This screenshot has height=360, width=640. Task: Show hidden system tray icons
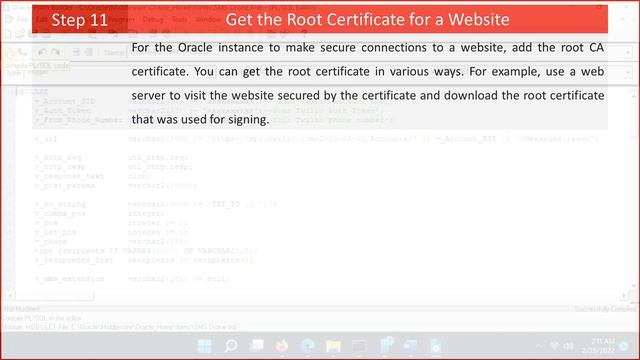(x=539, y=347)
